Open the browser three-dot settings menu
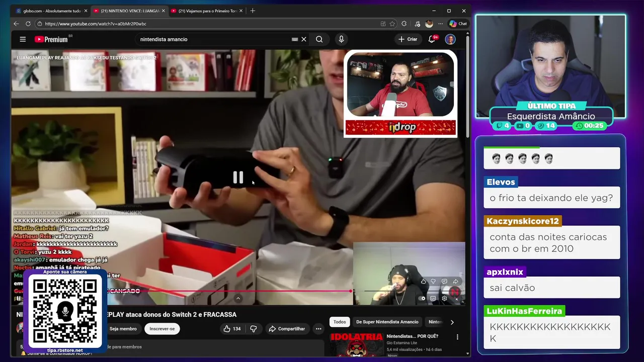Viewport: 644px width, 362px height. pyautogui.click(x=441, y=24)
